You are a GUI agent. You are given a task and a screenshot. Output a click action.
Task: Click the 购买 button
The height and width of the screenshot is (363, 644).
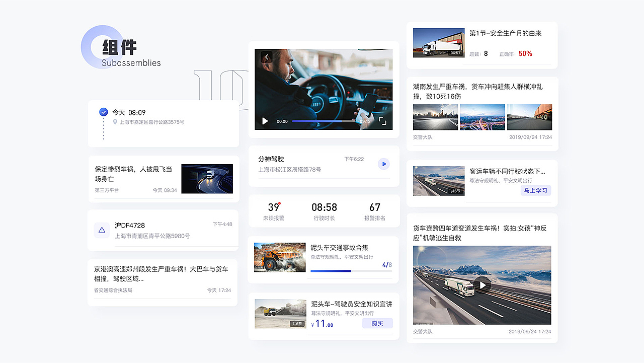click(377, 323)
